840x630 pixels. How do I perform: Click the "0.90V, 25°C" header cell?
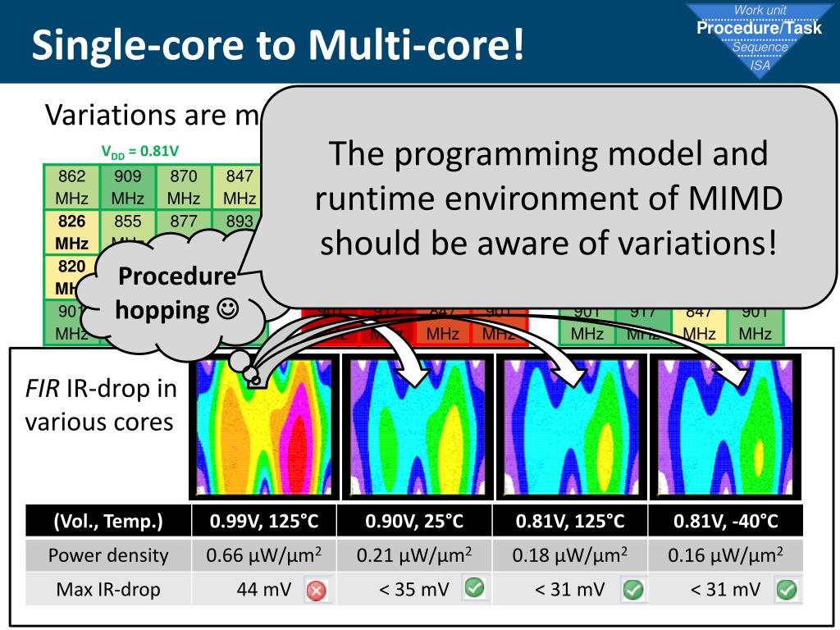point(414,521)
